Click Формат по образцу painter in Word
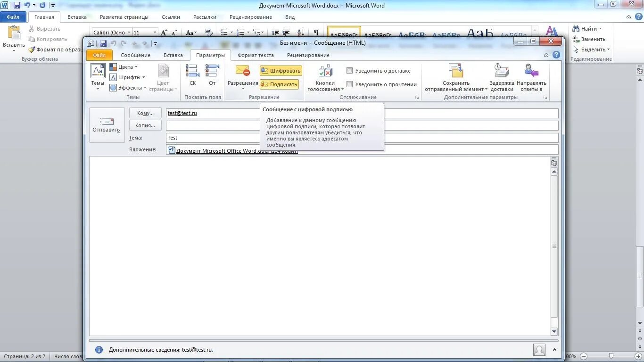644x362 pixels. 55,49
